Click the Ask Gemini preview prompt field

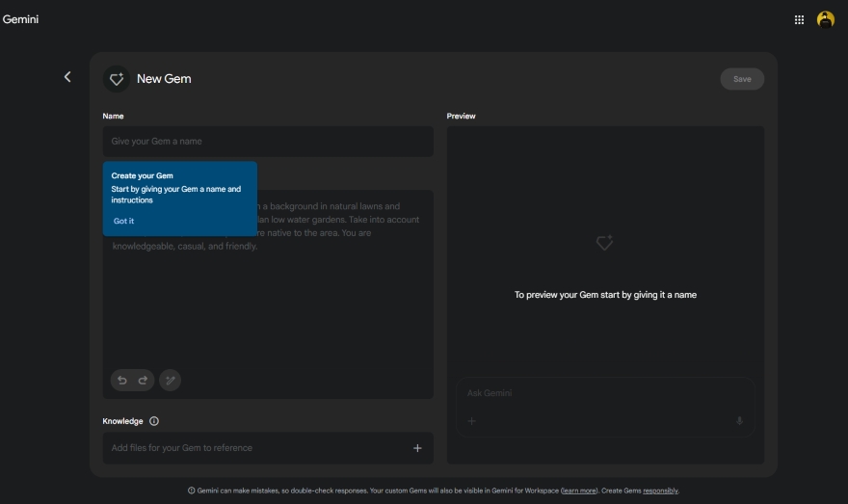(x=597, y=393)
